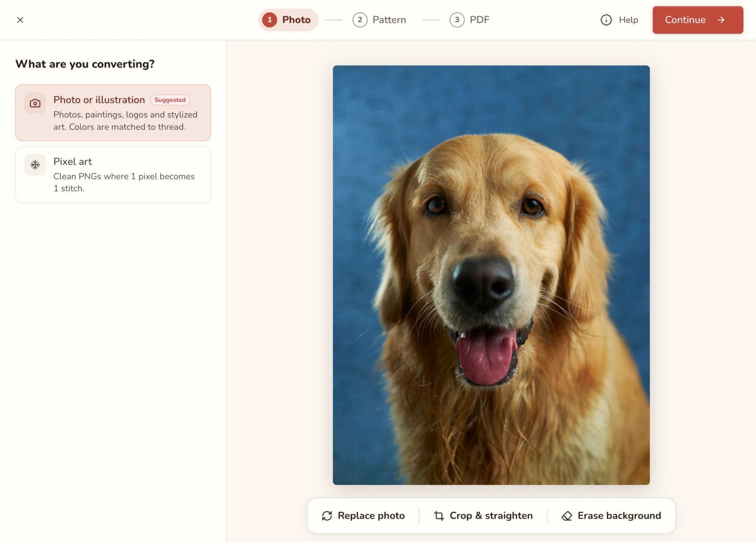The image size is (756, 542).
Task: Go to the Pattern step
Action: (379, 20)
